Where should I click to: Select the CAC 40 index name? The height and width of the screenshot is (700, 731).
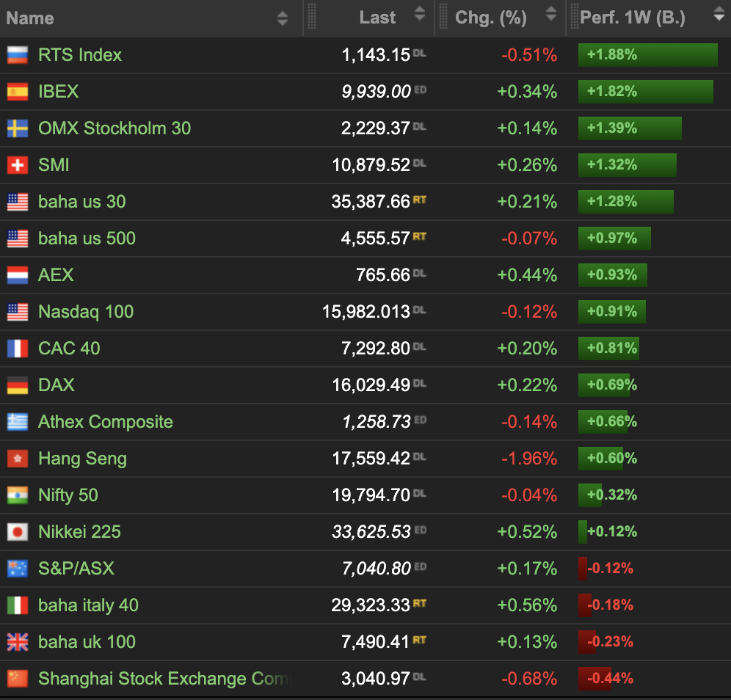(69, 349)
